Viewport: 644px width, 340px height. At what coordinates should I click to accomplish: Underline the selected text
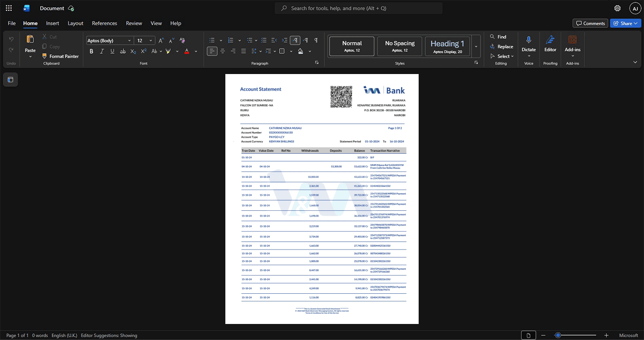pos(112,51)
